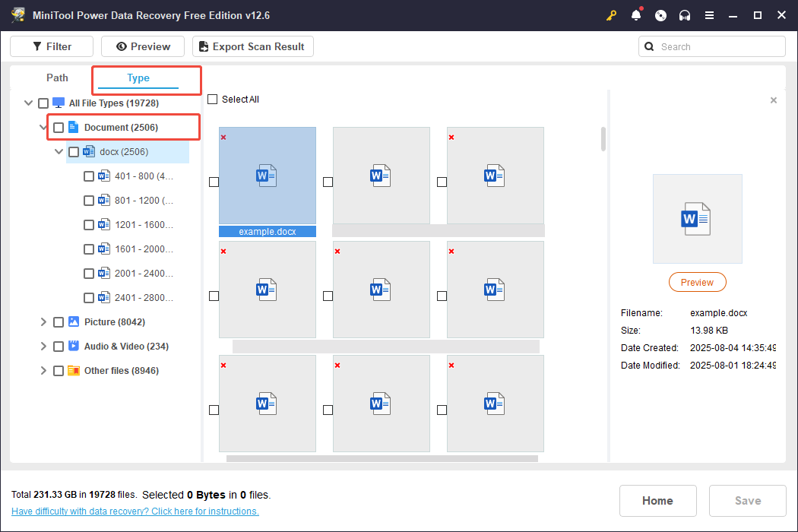Tick the All File Types checkbox

(x=43, y=103)
